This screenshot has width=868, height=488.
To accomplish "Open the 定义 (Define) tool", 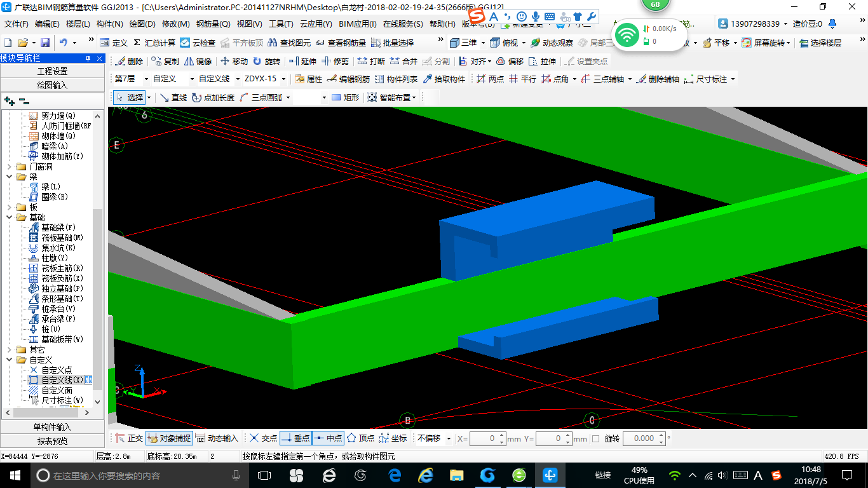I will point(114,43).
